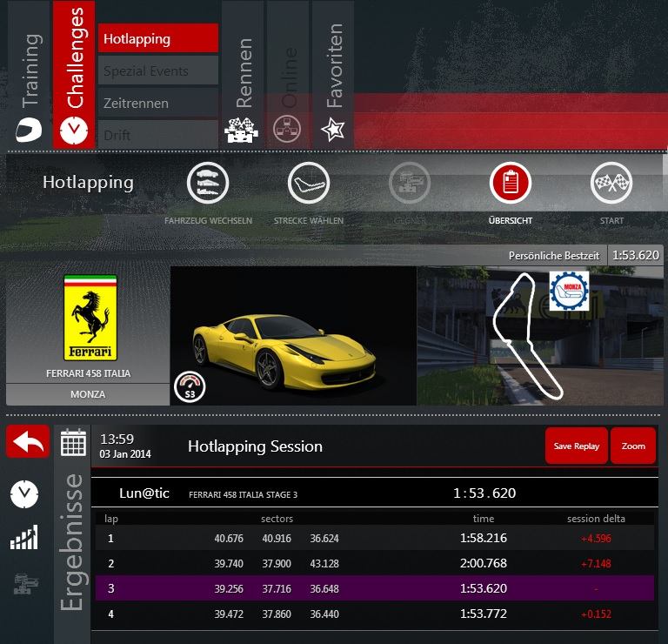Select the Zeitrennen menu item

click(x=158, y=104)
